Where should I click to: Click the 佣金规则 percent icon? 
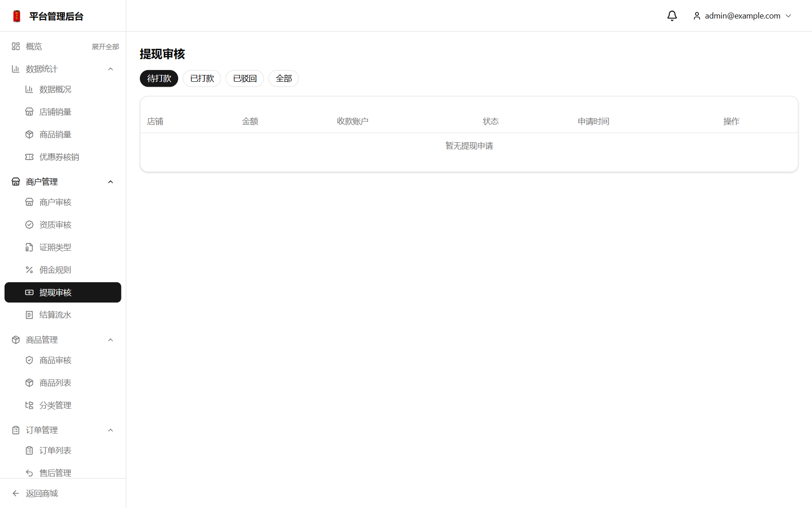[x=29, y=270]
